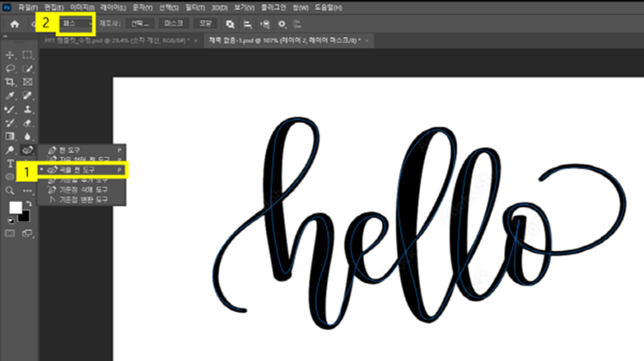Image resolution: width=644 pixels, height=361 pixels.
Task: Click the Home icon in the options bar
Action: click(15, 24)
